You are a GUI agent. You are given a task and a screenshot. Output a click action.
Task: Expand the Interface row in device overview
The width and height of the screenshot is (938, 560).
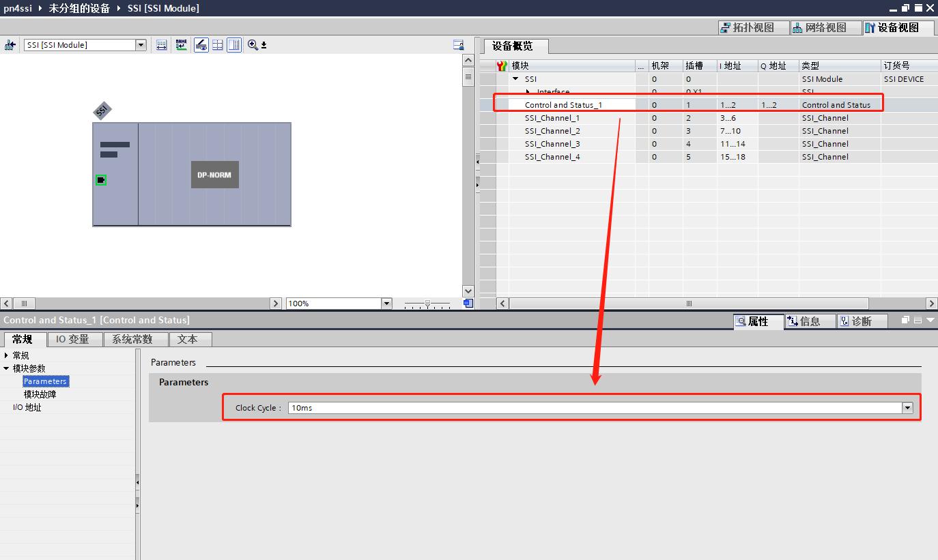(528, 91)
